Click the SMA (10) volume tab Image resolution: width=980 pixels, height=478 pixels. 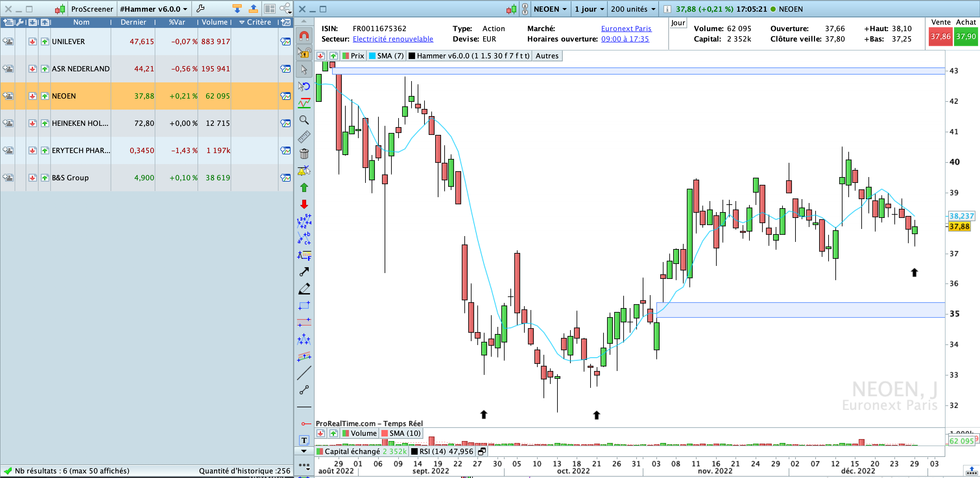[x=401, y=433]
